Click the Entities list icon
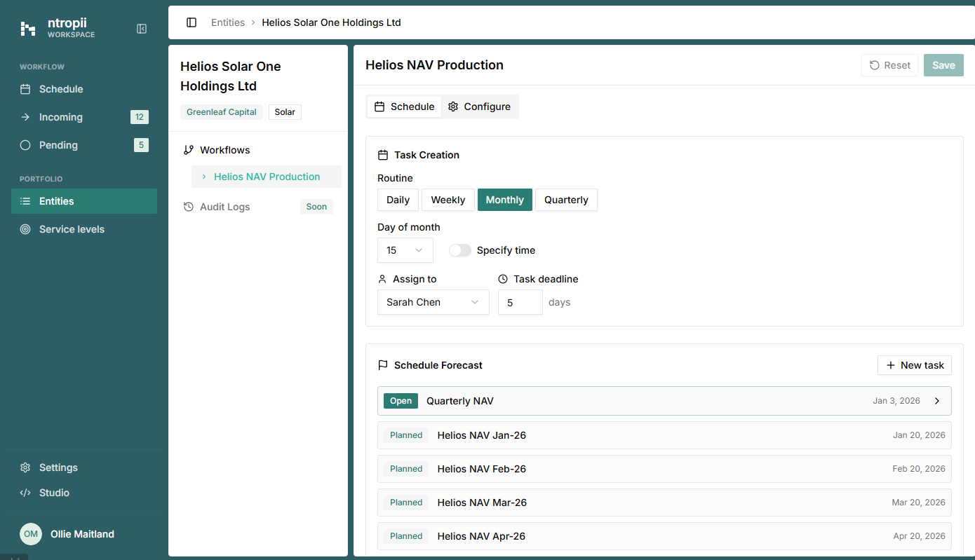Viewport: 975px width, 560px height. [25, 201]
